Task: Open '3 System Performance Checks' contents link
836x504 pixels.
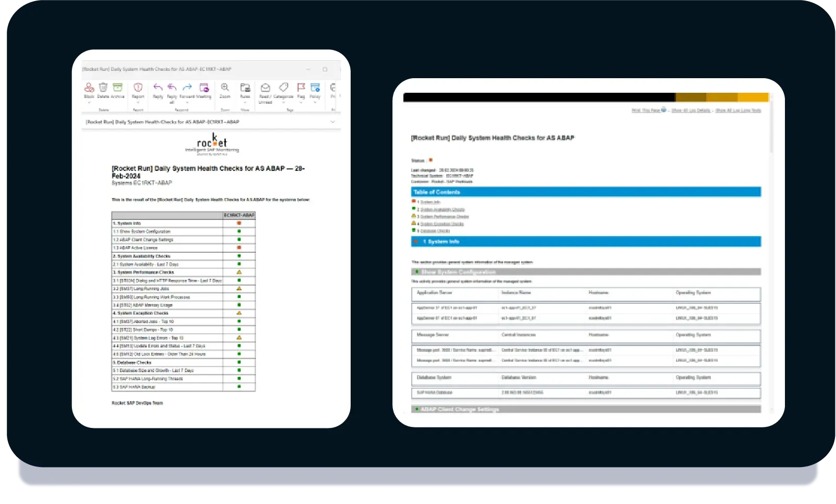Action: tap(445, 217)
